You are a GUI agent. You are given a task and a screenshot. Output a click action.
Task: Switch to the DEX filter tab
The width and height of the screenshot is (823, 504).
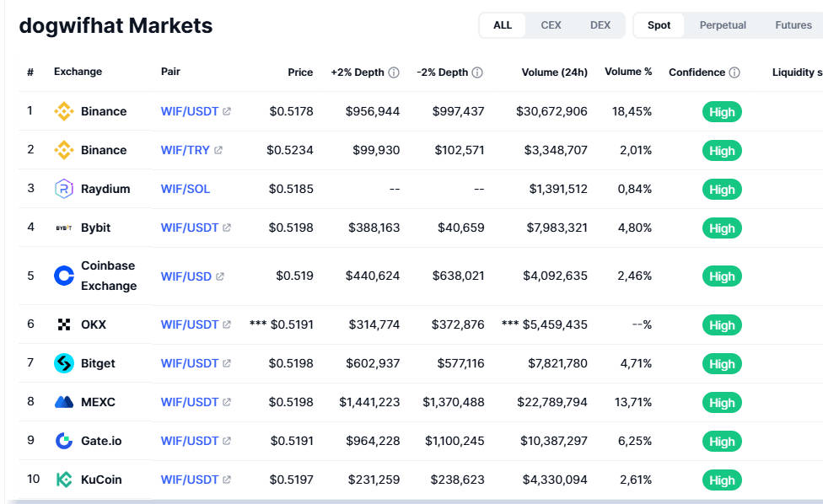coord(600,25)
